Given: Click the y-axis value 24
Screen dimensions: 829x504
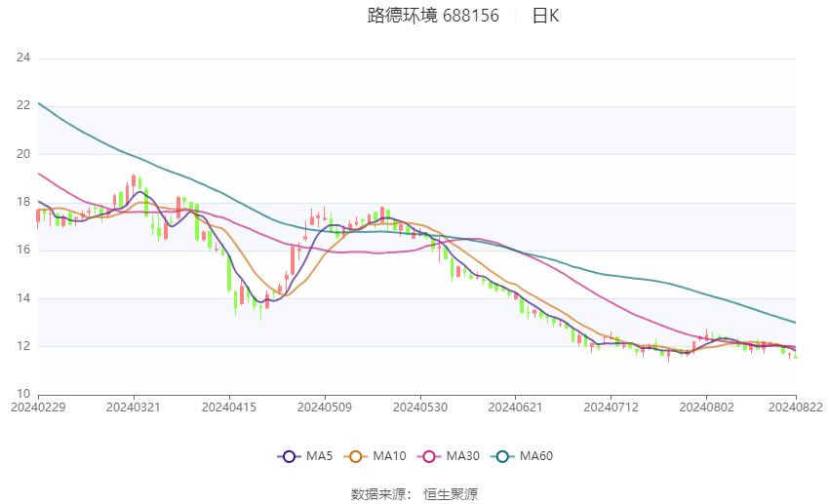Looking at the screenshot, I should [23, 58].
